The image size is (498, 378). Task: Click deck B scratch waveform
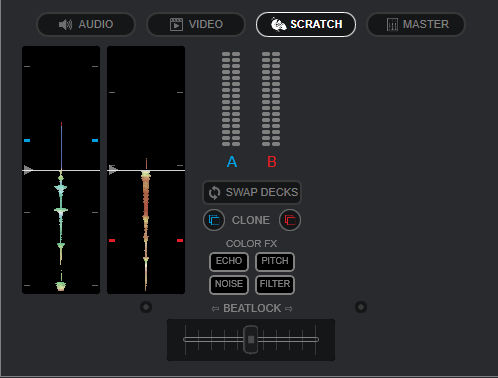146,170
